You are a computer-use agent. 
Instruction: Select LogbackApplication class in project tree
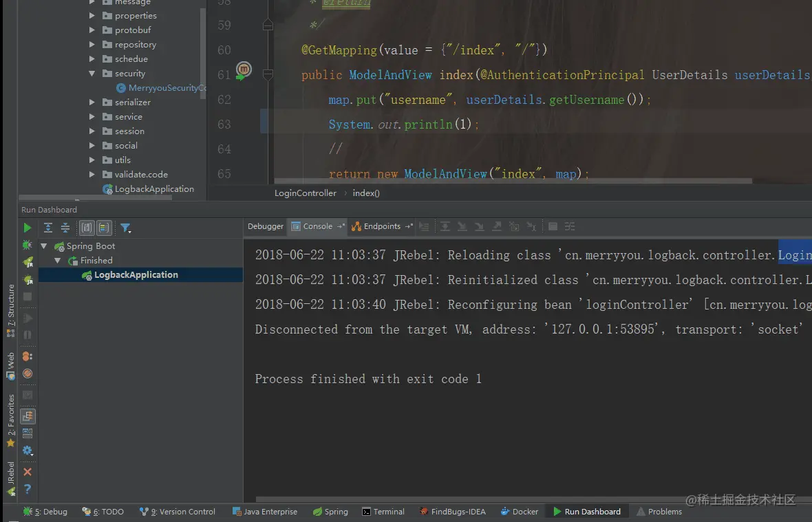point(148,189)
